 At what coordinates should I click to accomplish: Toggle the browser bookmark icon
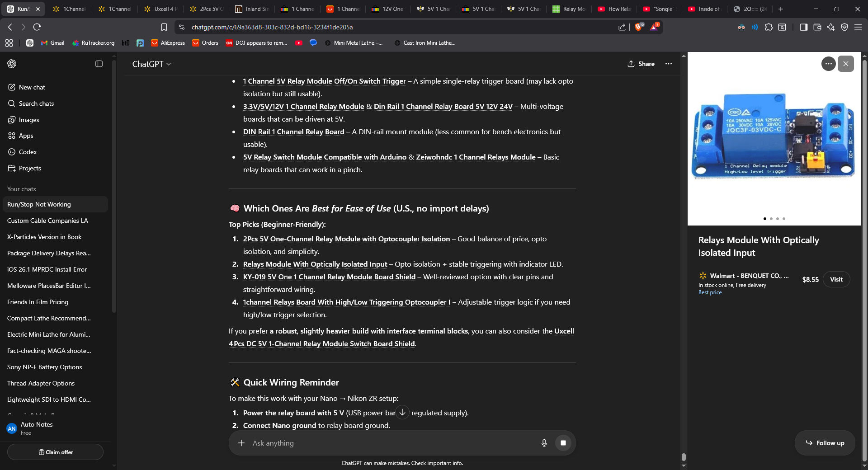point(164,27)
